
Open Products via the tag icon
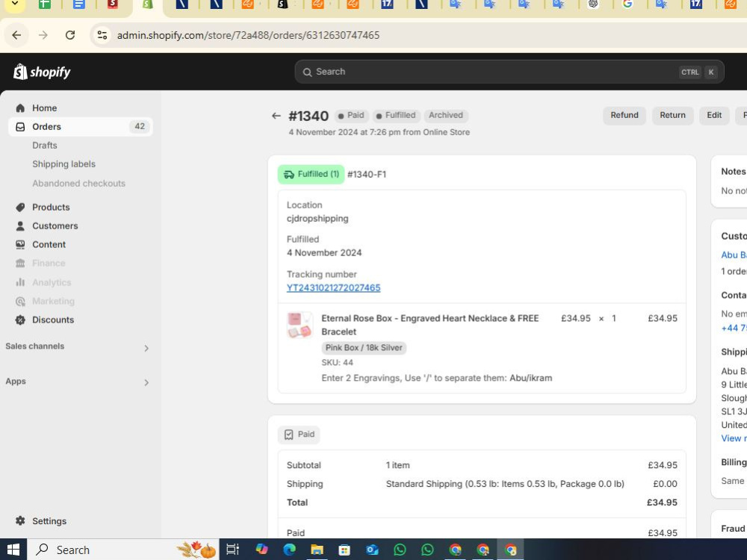20,207
